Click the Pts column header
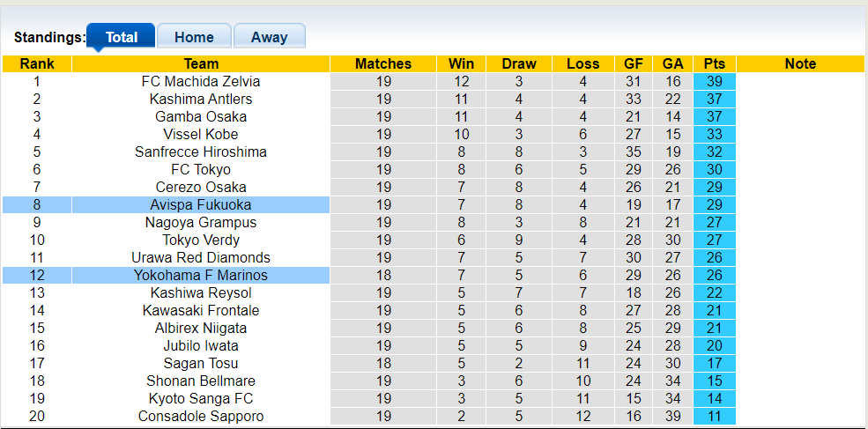Screen dimensions: 868x429 (715, 63)
